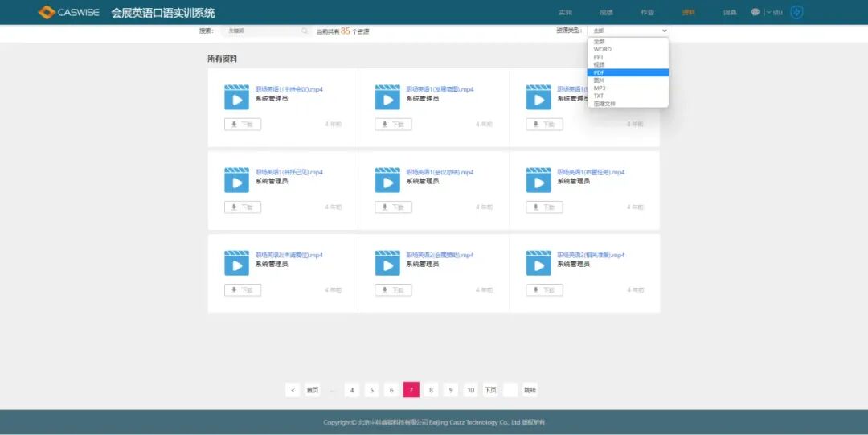Click the keyword search input field
The image size is (868, 435).
(x=261, y=31)
